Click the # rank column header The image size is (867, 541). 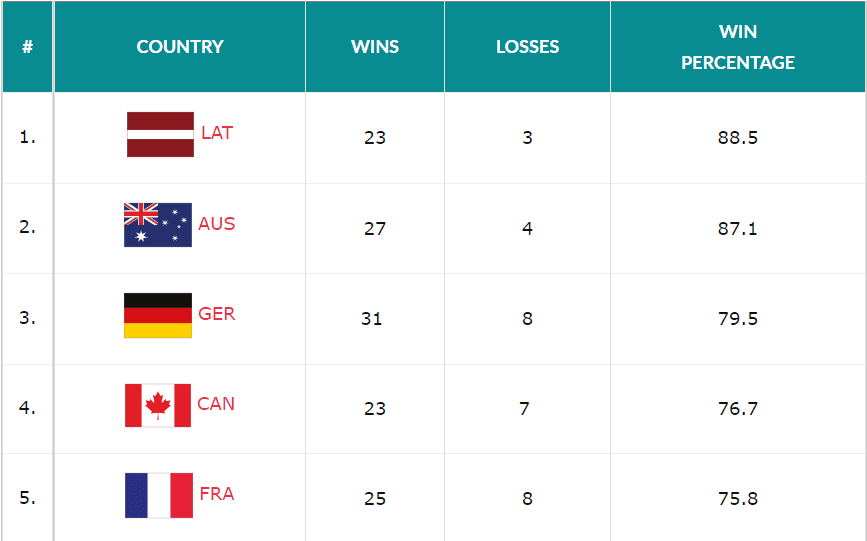27,46
